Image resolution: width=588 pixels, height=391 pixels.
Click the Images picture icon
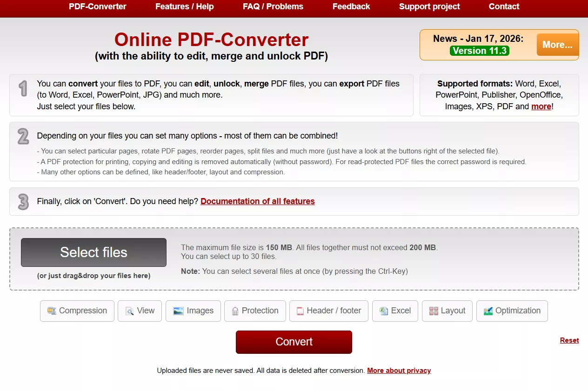coord(179,311)
